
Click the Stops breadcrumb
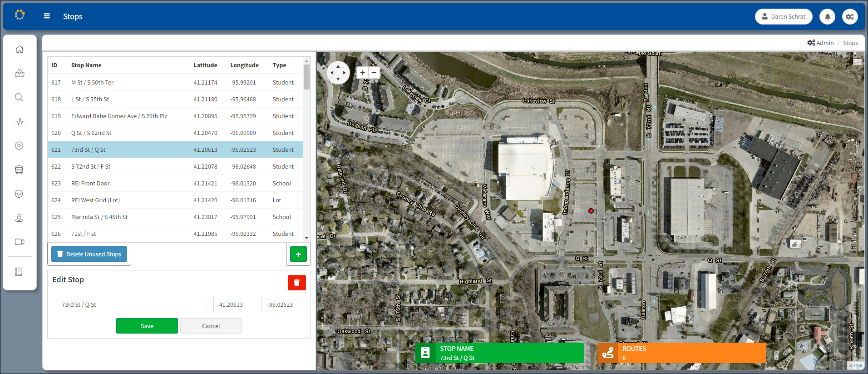(x=850, y=43)
